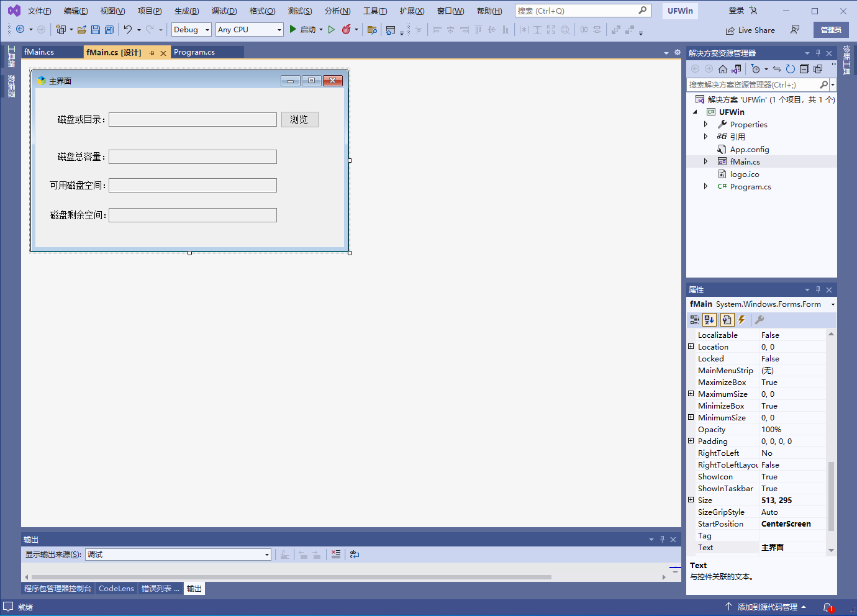Screen dimensions: 857x616
Task: Expand the Location property row
Action: [691, 346]
